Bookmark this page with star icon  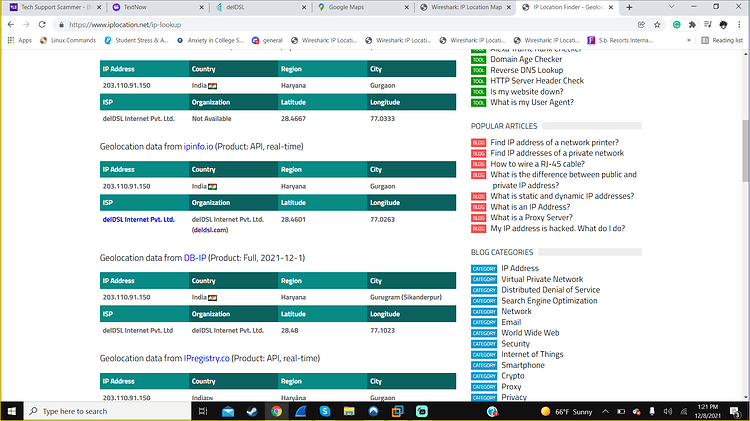click(657, 24)
